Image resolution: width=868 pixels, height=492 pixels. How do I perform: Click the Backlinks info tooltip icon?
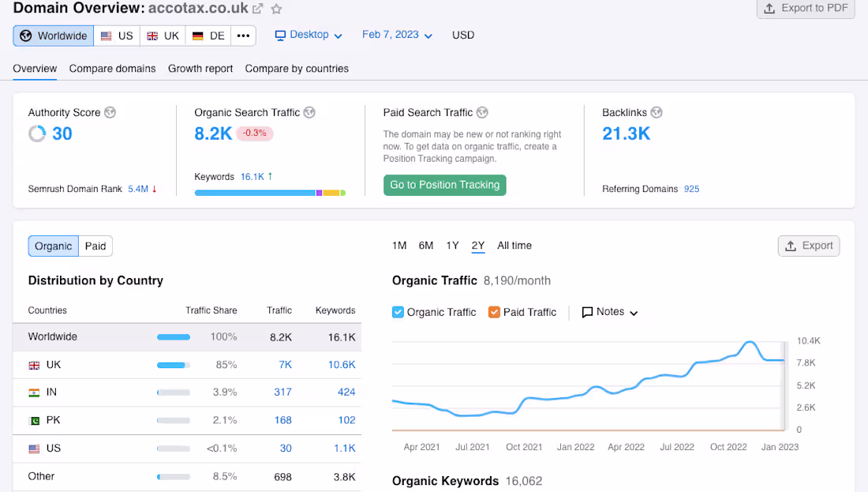[656, 112]
